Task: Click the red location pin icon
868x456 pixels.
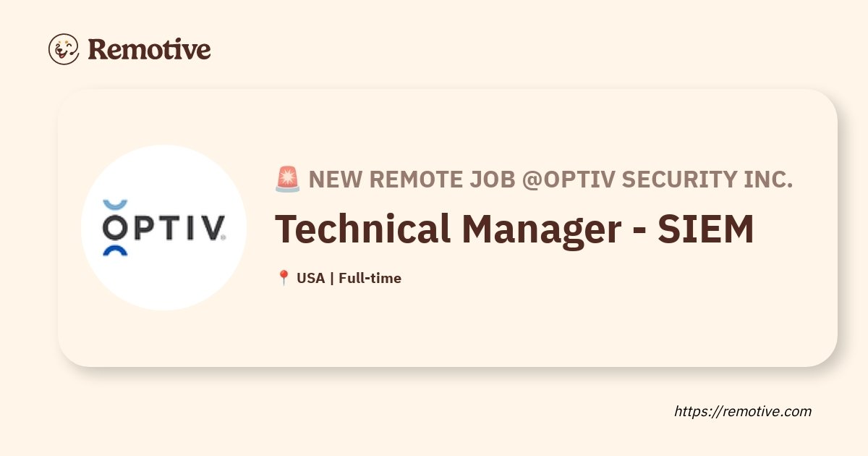Action: point(284,278)
